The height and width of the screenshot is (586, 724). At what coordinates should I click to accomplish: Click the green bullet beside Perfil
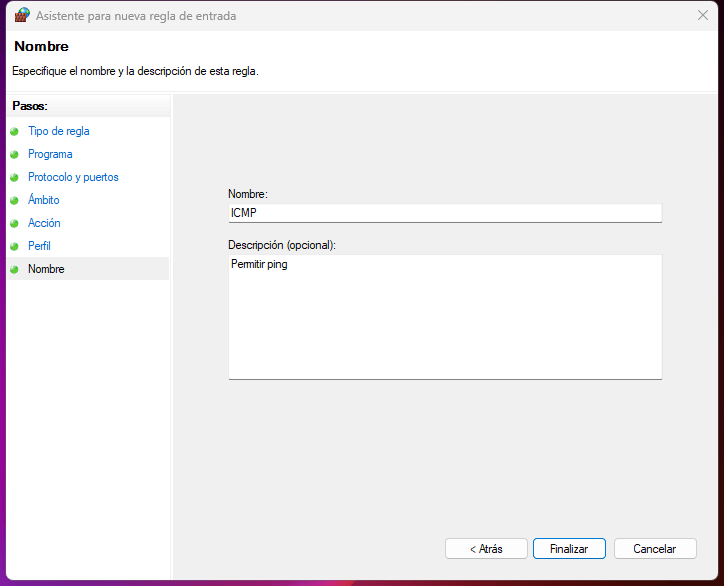14,246
